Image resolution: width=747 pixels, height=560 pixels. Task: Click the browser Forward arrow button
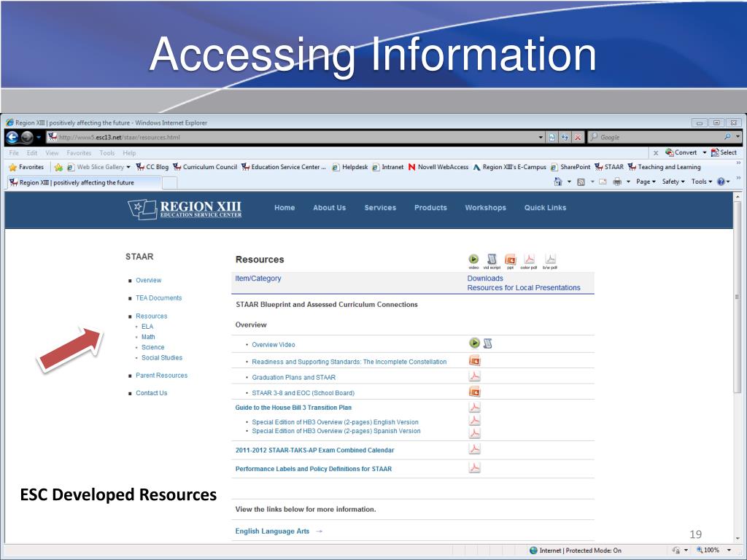pyautogui.click(x=27, y=137)
